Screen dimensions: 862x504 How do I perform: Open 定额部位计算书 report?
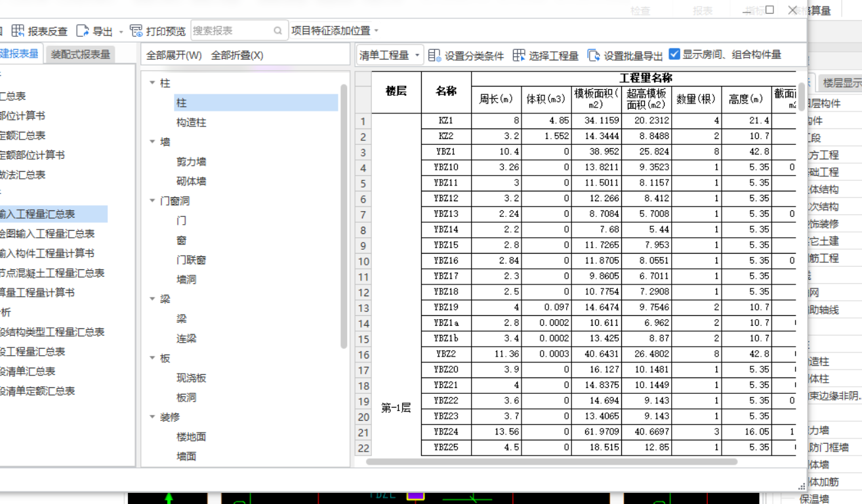click(x=33, y=155)
